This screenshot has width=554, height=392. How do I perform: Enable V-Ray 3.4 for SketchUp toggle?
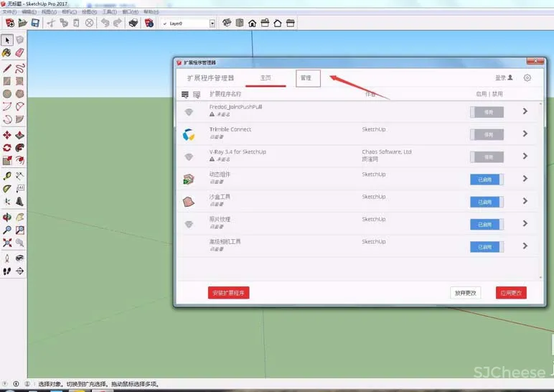pos(487,157)
